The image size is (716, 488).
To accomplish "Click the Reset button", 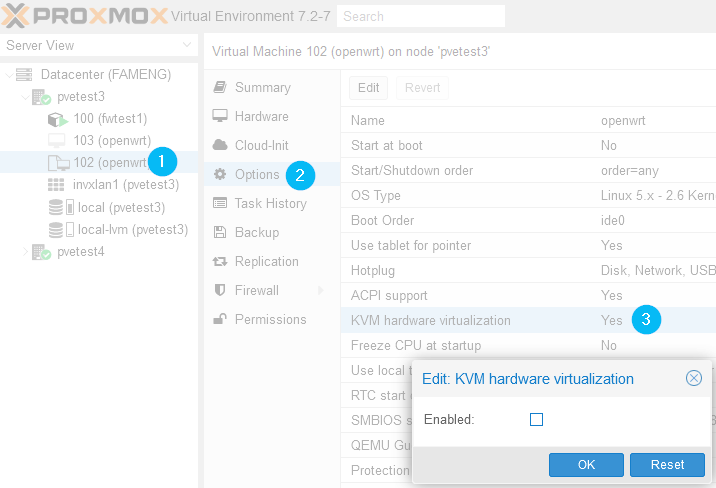I will [x=667, y=465].
